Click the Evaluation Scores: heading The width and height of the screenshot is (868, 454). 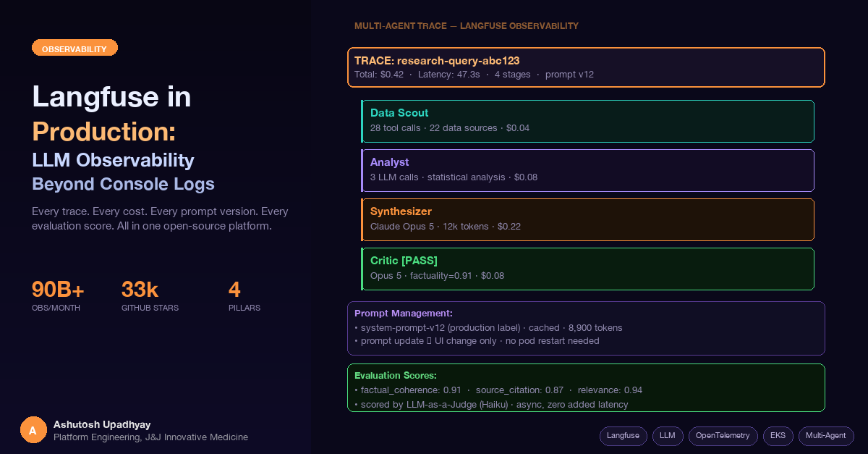[x=396, y=375]
